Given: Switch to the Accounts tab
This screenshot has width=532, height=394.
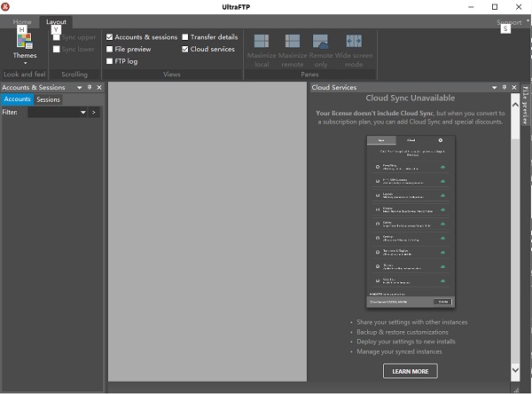Looking at the screenshot, I should (18, 99).
